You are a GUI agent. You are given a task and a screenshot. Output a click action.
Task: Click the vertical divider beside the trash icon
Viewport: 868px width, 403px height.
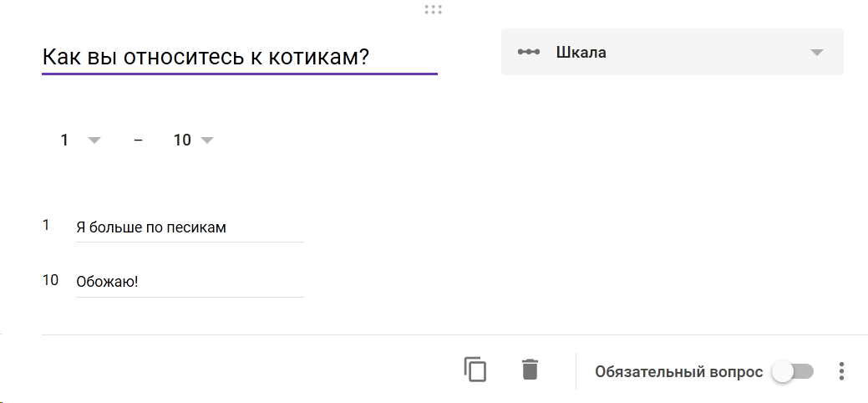(x=576, y=371)
